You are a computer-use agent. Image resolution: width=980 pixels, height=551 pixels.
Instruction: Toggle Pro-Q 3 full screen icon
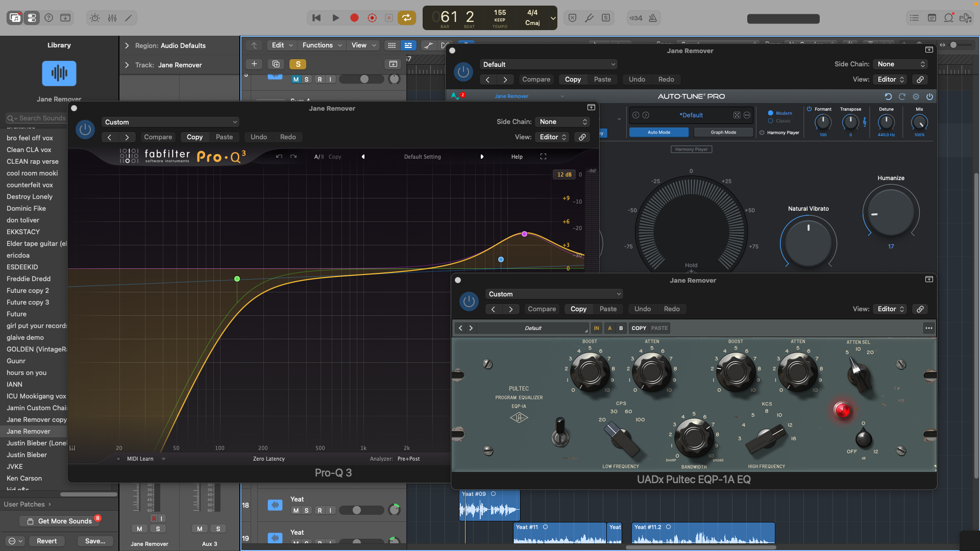pyautogui.click(x=543, y=157)
